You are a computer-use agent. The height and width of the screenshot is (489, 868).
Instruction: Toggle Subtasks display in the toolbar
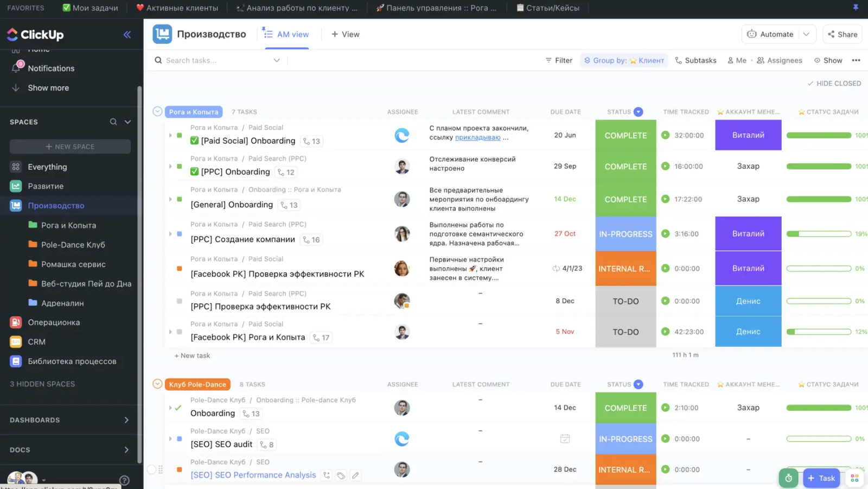[695, 60]
